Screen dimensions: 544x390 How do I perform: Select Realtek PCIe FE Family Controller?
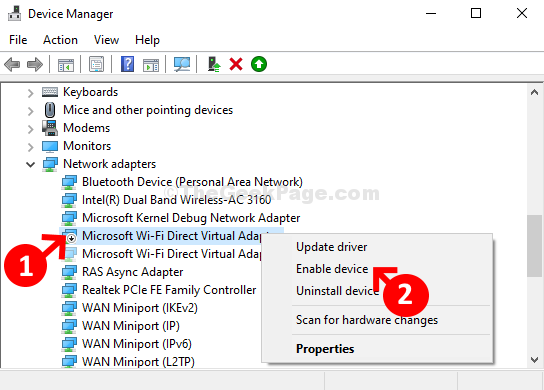point(169,290)
